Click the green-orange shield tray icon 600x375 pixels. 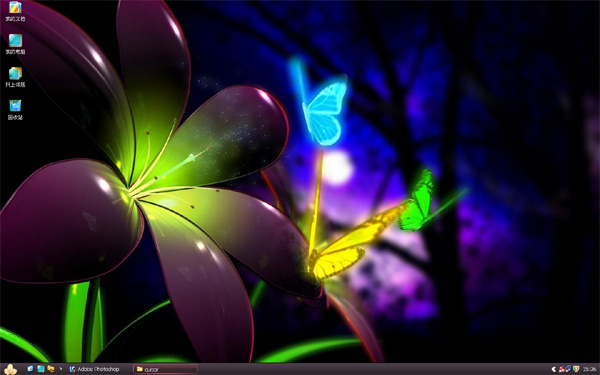tap(576, 369)
